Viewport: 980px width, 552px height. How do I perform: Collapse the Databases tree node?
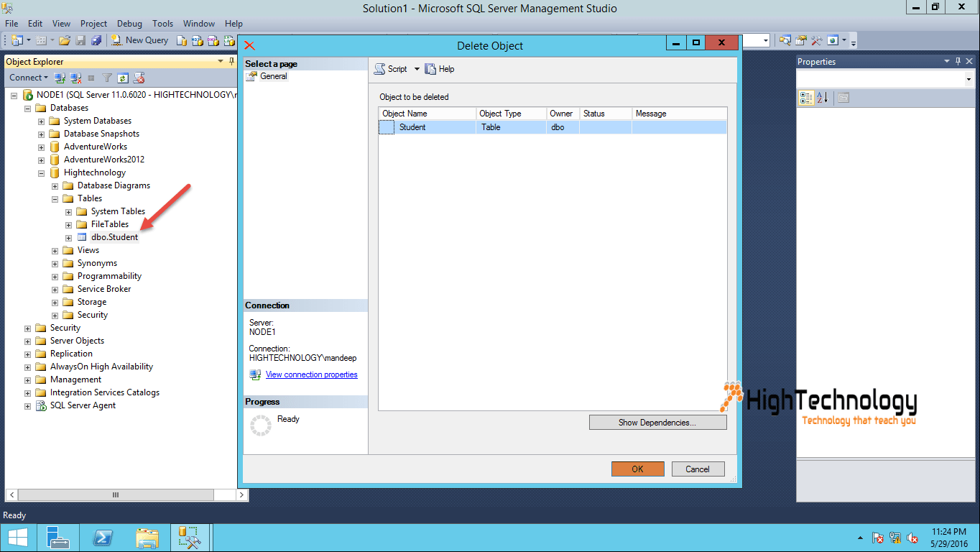click(27, 108)
